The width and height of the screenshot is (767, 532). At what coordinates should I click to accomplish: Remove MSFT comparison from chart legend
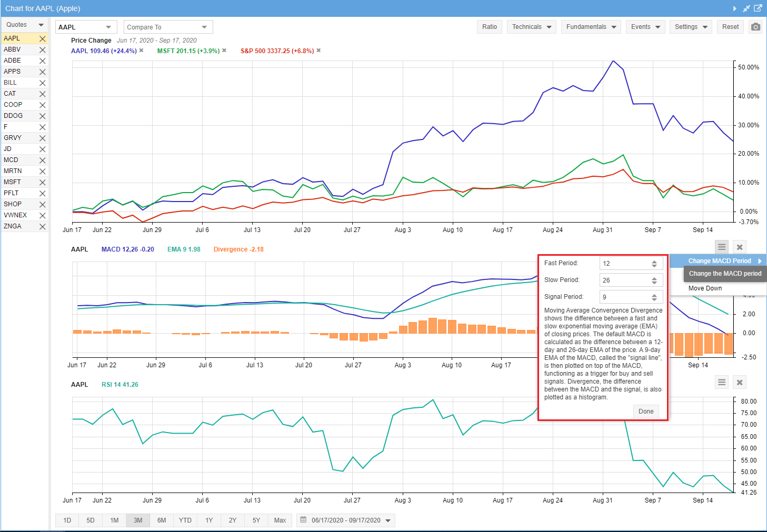point(224,51)
